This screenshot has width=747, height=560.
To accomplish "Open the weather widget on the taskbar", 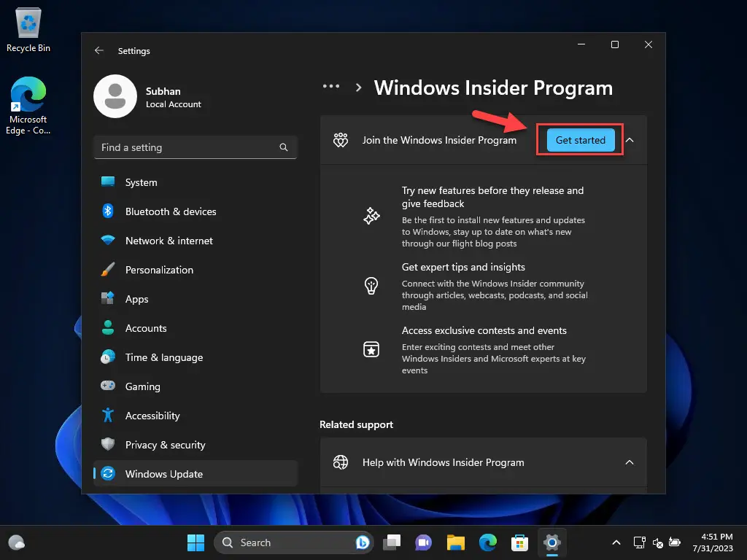I will [x=17, y=542].
